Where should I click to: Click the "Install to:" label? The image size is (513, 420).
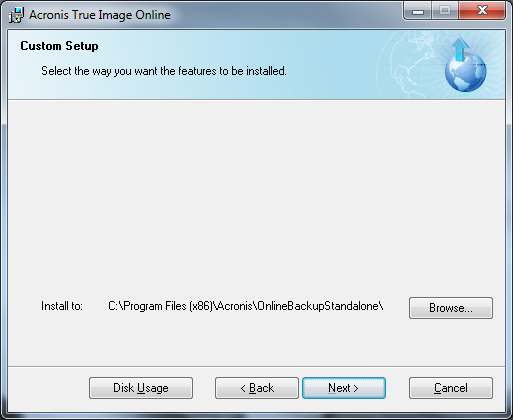pyautogui.click(x=62, y=306)
